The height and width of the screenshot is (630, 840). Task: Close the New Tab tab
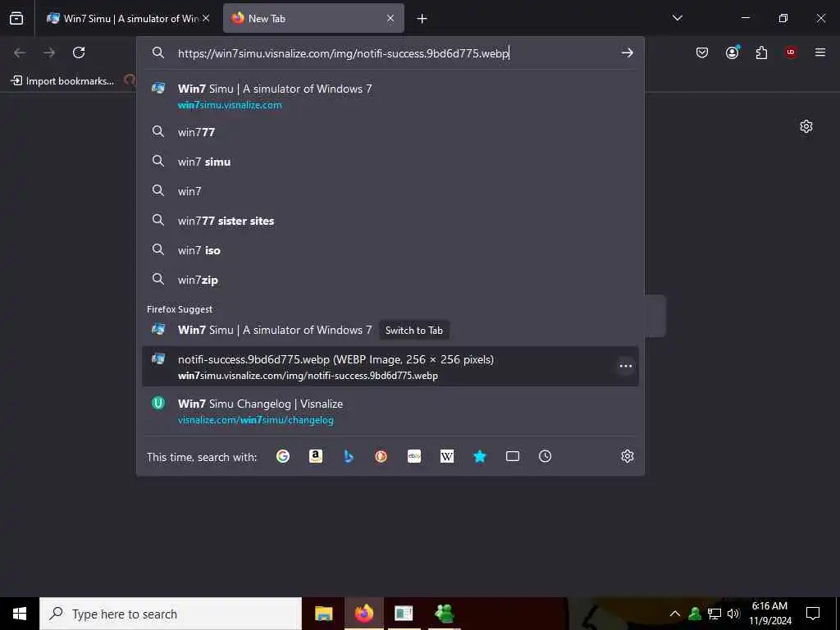coord(390,19)
